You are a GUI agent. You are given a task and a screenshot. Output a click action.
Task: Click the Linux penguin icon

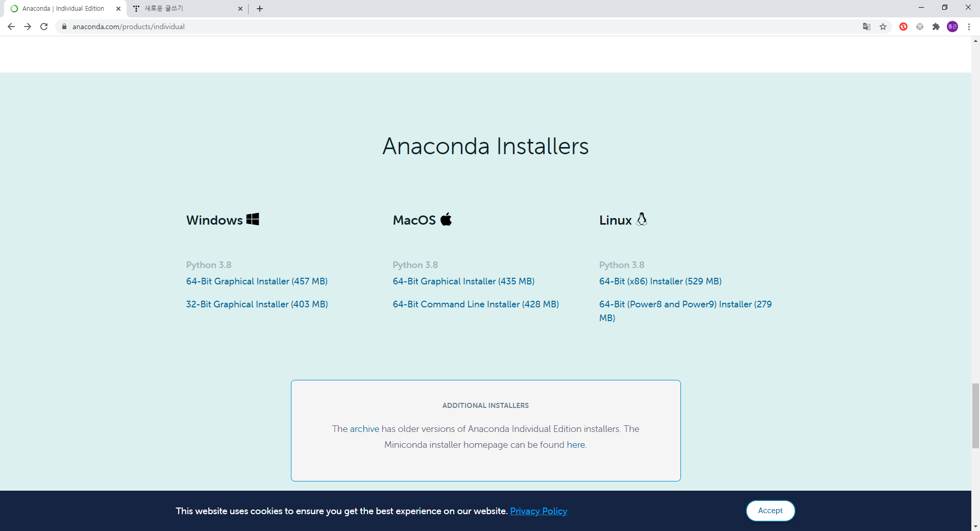coord(642,219)
